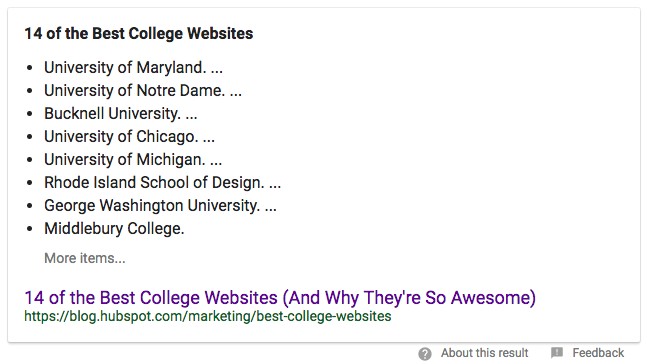The width and height of the screenshot is (647, 364).
Task: Open the 14 of the Best College Websites result title
Action: [280, 298]
